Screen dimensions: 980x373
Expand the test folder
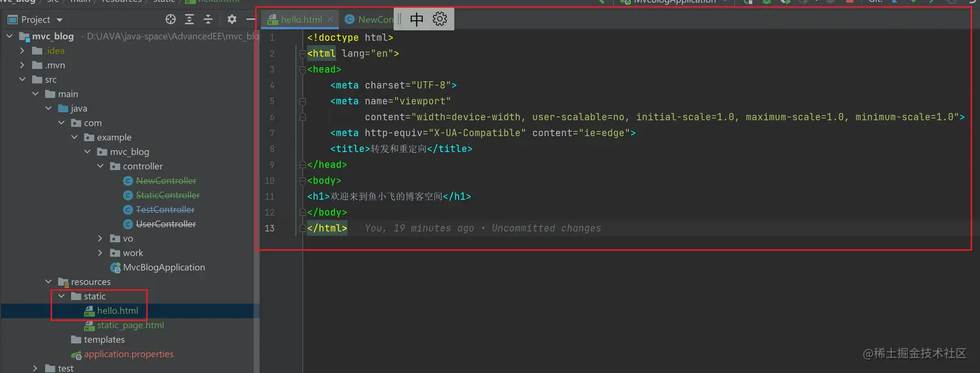tap(36, 368)
